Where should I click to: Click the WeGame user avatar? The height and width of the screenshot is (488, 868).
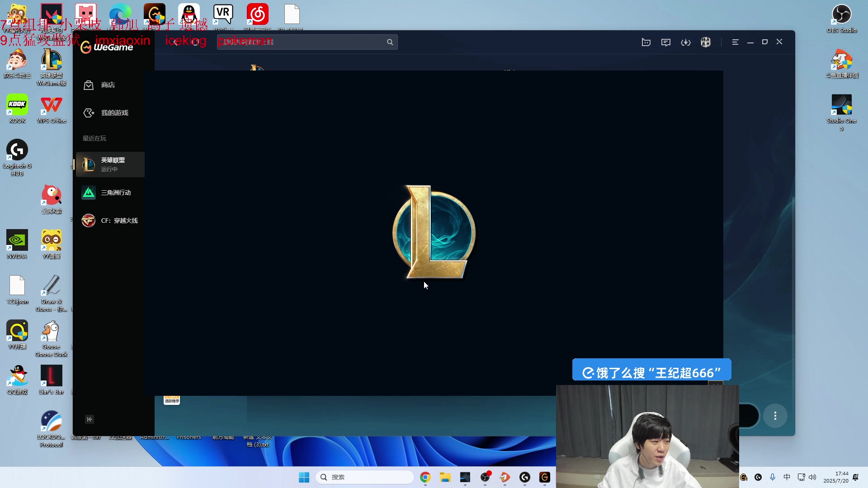click(x=706, y=42)
